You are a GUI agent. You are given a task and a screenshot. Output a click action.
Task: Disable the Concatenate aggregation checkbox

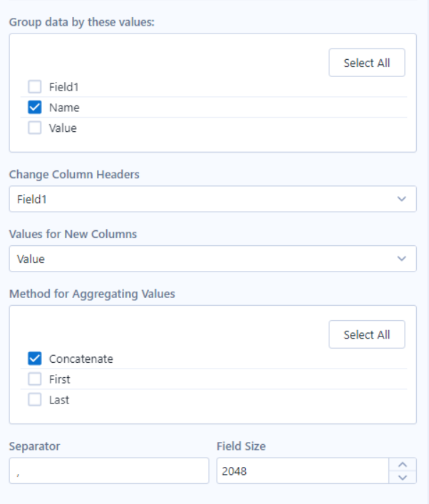pyautogui.click(x=35, y=359)
